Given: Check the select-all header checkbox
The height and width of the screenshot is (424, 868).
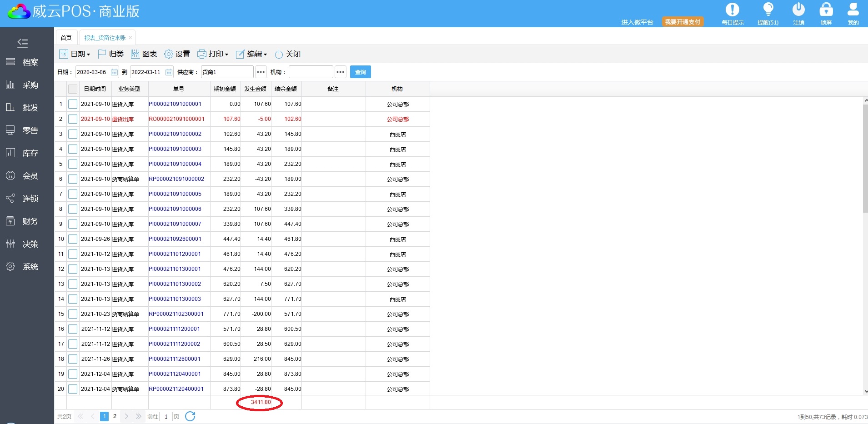Looking at the screenshot, I should (x=73, y=89).
